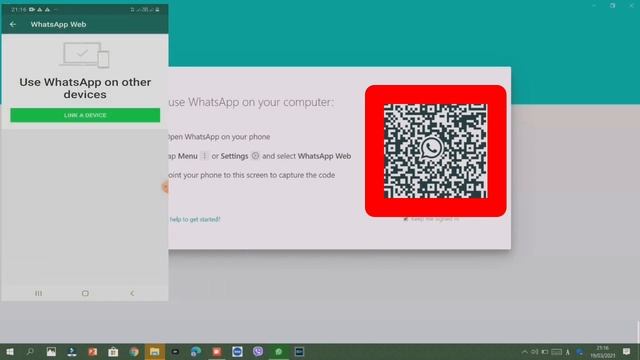Open the taskbar search magnifier
640x360 pixels.
pyautogui.click(x=30, y=352)
